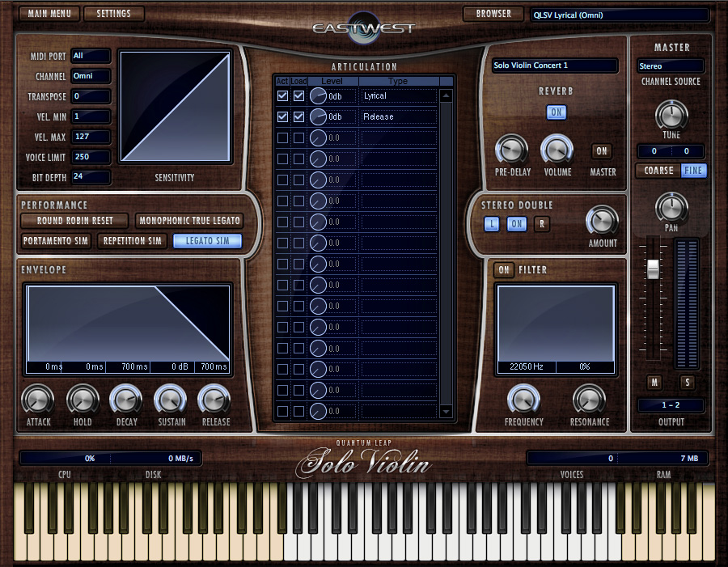This screenshot has height=567, width=728.
Task: Open the MIDI Port dropdown
Action: tap(91, 56)
